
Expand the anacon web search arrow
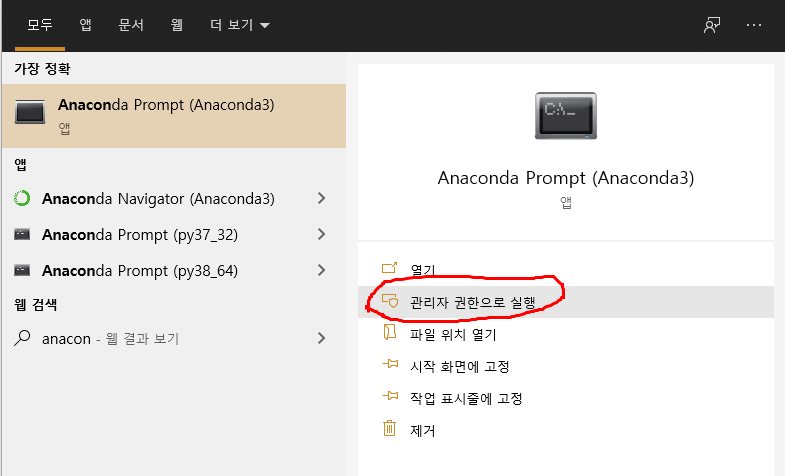(321, 338)
